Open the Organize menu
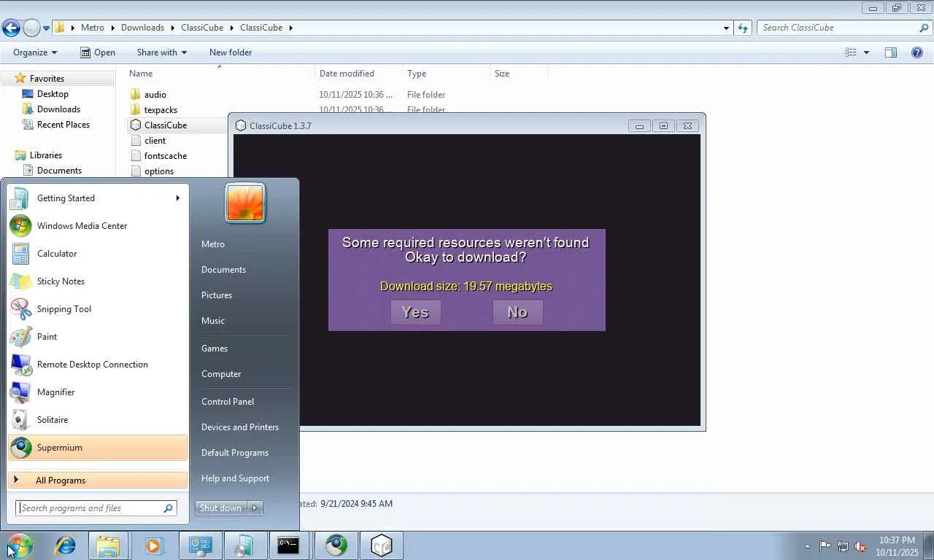 35,52
